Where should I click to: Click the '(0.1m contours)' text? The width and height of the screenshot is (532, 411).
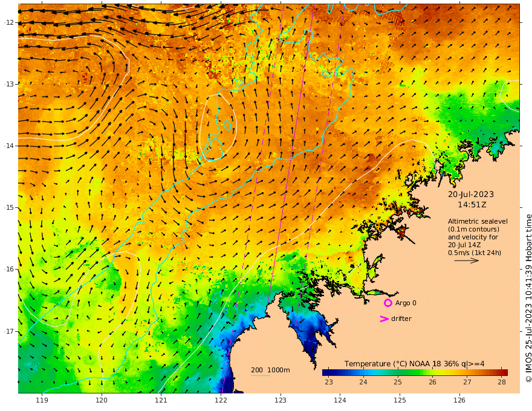(473, 229)
